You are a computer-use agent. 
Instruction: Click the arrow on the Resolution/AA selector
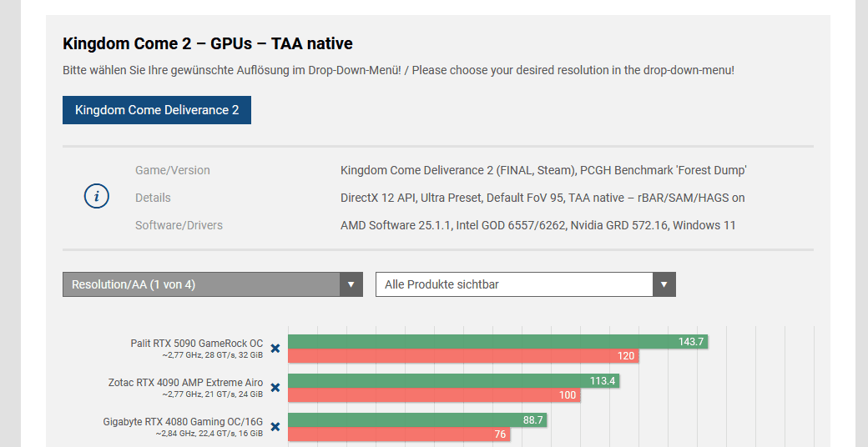coord(351,284)
